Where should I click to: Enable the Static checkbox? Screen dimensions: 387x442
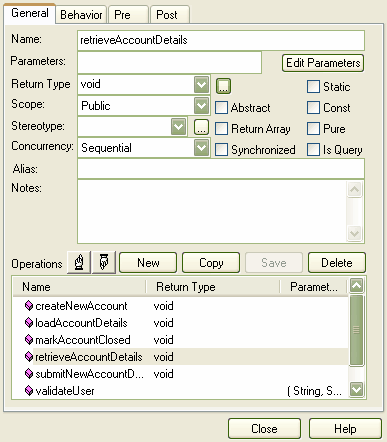[x=313, y=86]
